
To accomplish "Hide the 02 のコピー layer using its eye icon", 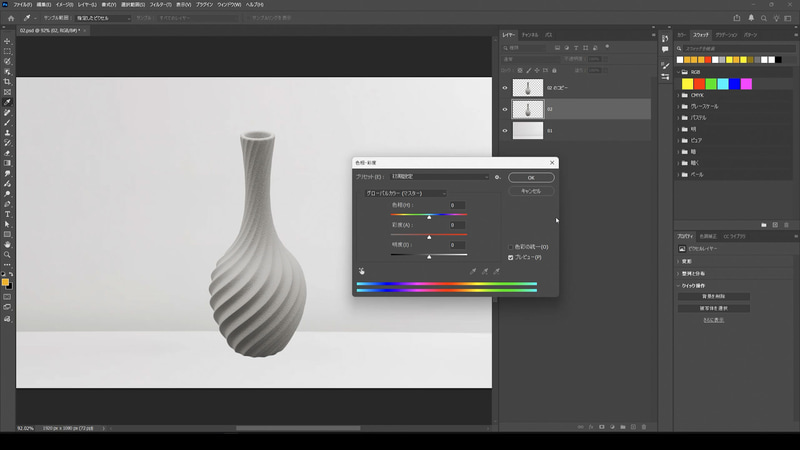I will coord(505,88).
